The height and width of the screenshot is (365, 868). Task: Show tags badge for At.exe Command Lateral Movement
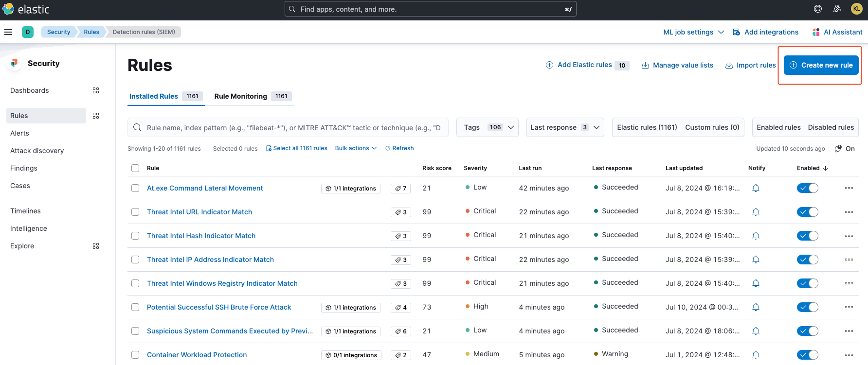coord(401,189)
